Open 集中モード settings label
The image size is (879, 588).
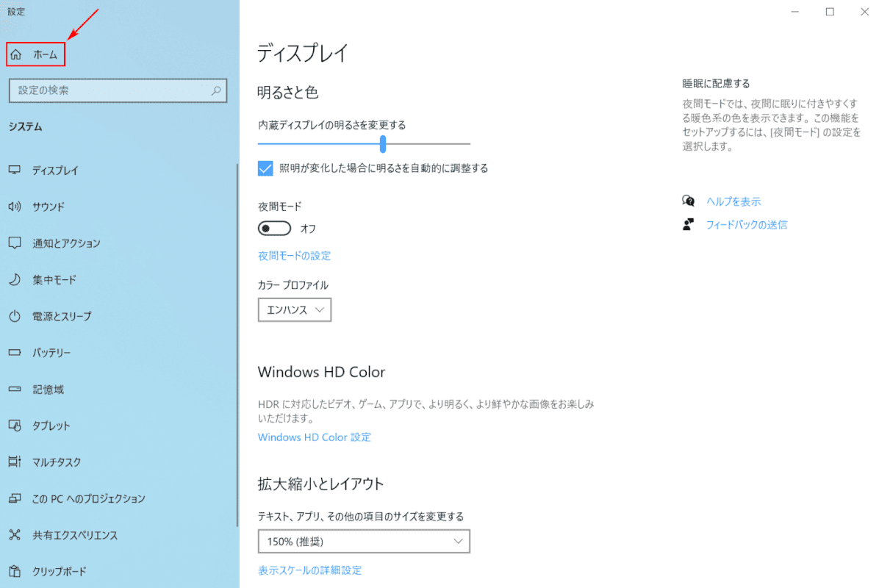pyautogui.click(x=54, y=280)
